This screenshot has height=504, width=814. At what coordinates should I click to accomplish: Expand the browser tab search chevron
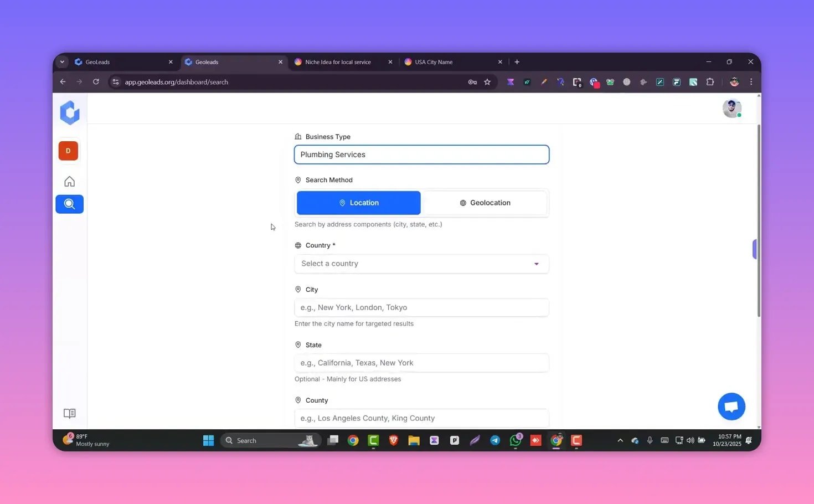point(62,62)
